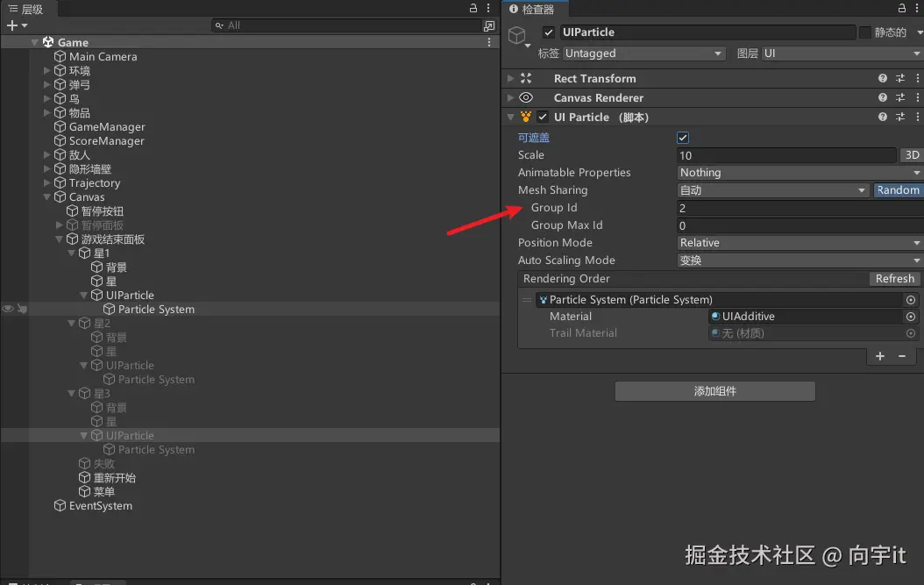Open Position Mode Relative dropdown
The image size is (924, 585).
(800, 243)
